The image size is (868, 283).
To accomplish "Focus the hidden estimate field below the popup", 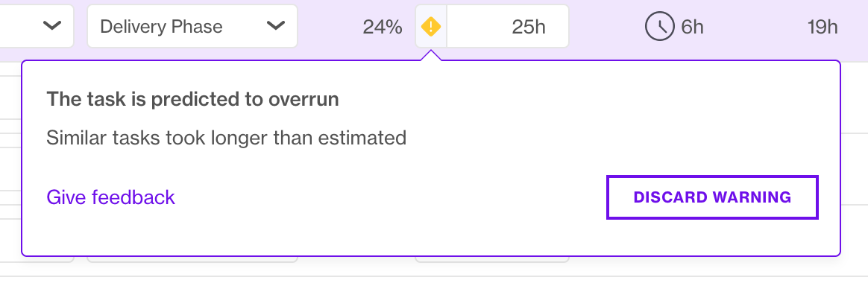I will (x=492, y=259).
